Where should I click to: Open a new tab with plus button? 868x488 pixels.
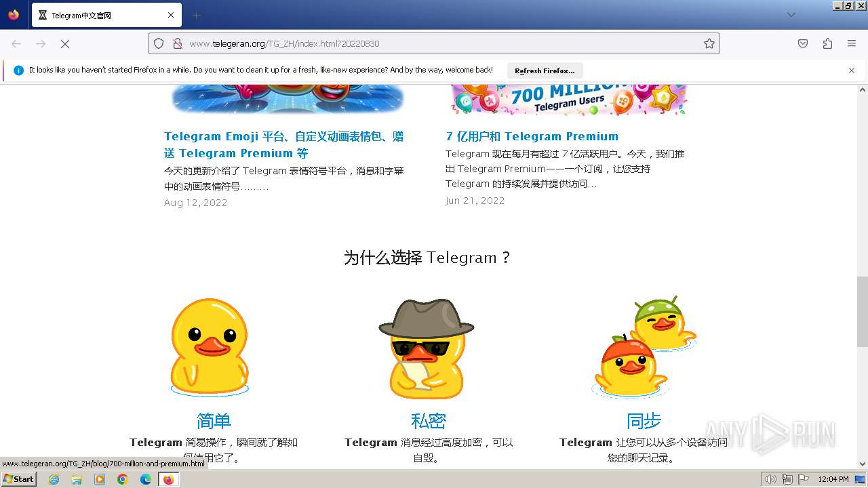click(x=197, y=15)
